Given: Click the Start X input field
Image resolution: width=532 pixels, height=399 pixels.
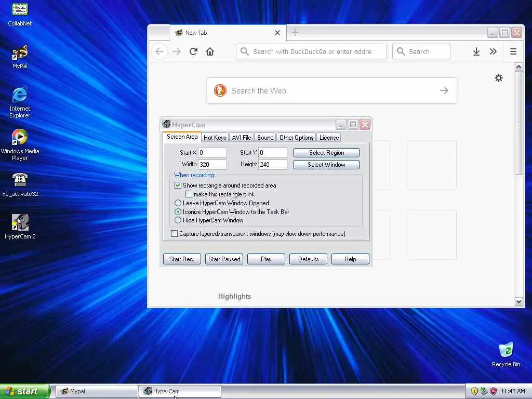Looking at the screenshot, I should [x=212, y=153].
